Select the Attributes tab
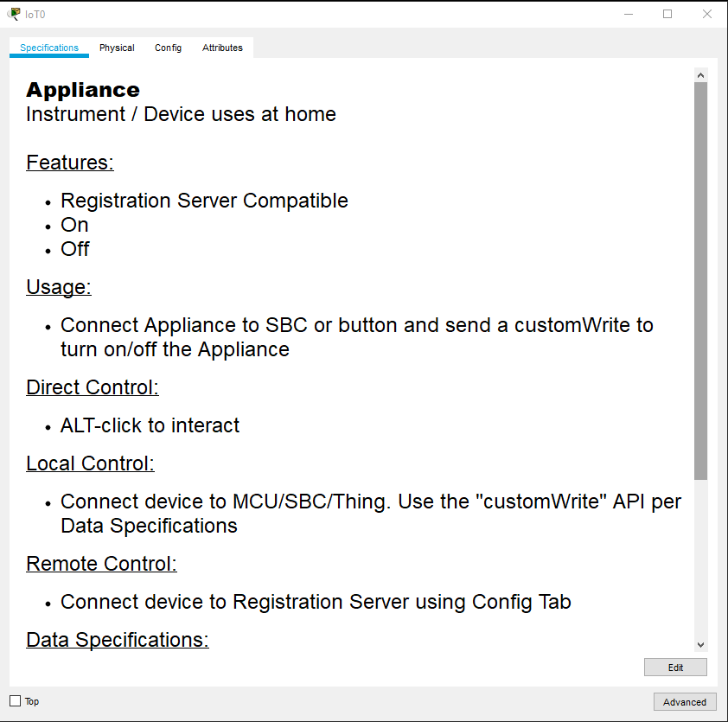 pyautogui.click(x=222, y=48)
